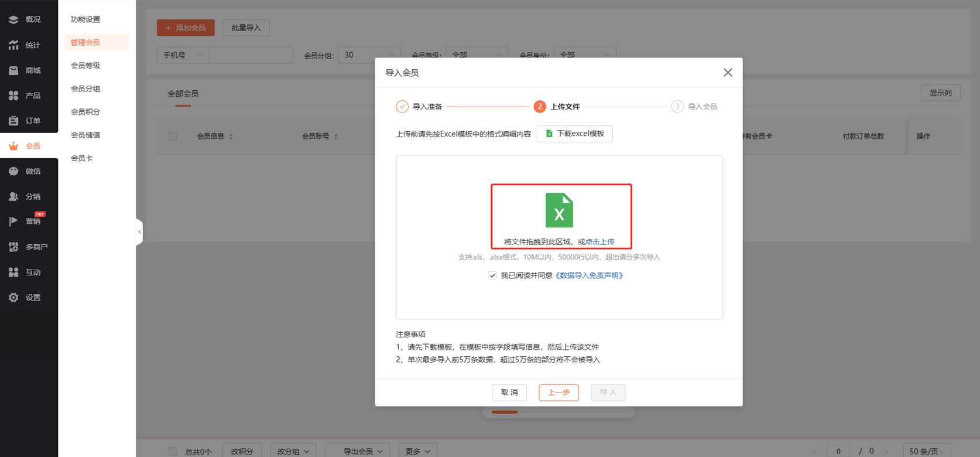The image size is (980, 457).
Task: Click the page number input showing 0
Action: [x=838, y=451]
